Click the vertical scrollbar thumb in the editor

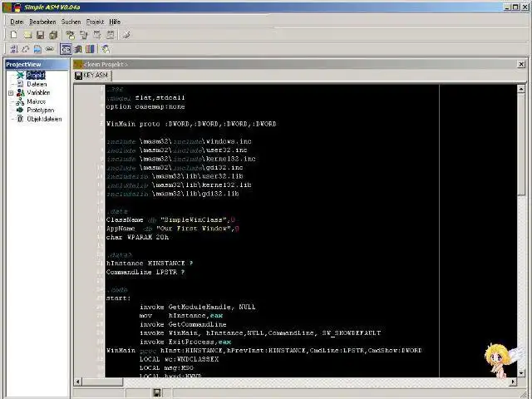(521, 144)
